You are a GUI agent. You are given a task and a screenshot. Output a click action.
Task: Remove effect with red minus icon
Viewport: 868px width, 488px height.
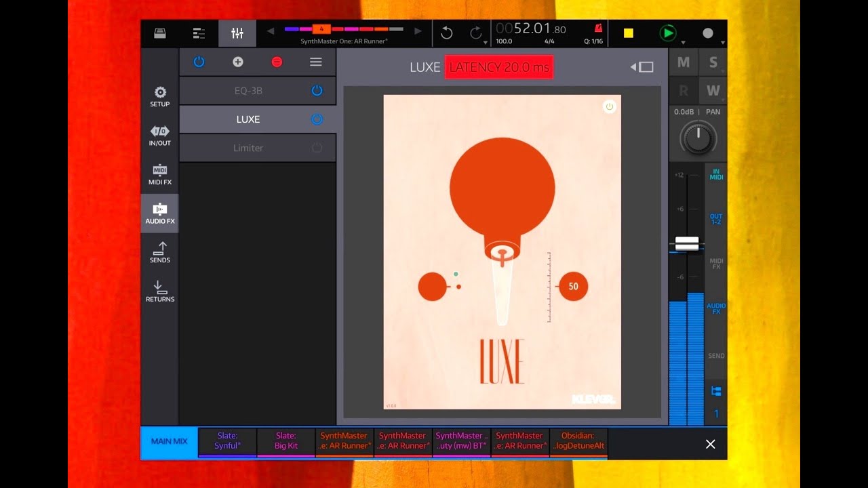pos(277,62)
